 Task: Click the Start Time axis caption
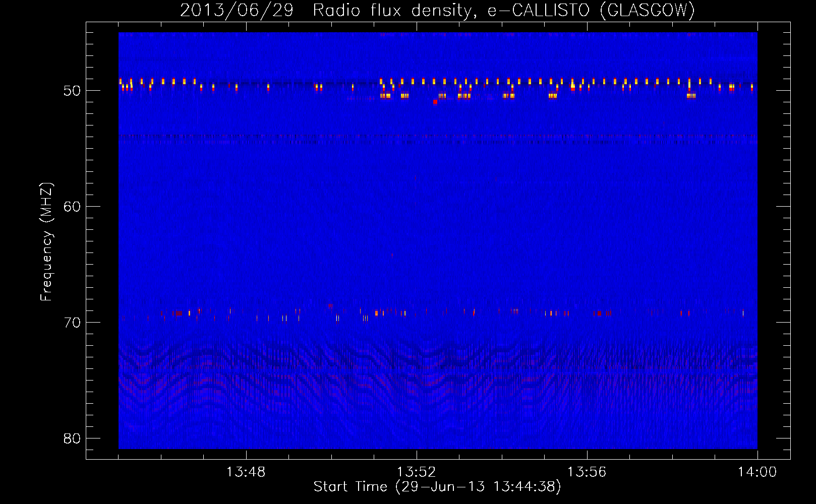pyautogui.click(x=437, y=487)
